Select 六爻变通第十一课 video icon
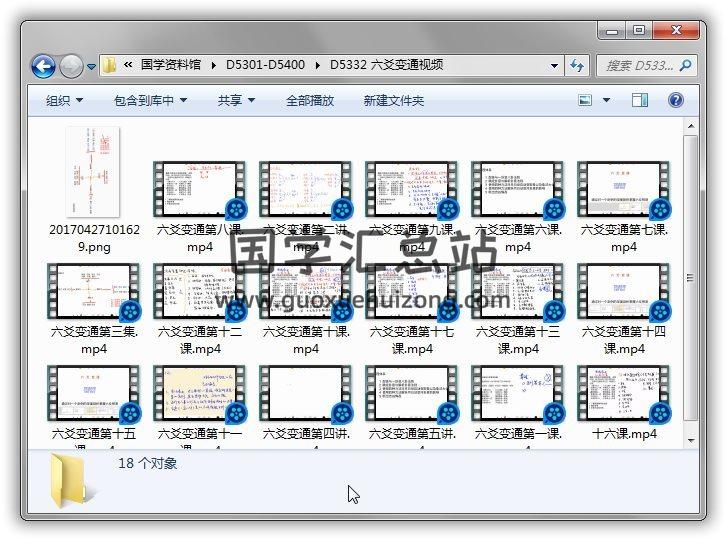This screenshot has width=727, height=541. tap(199, 394)
